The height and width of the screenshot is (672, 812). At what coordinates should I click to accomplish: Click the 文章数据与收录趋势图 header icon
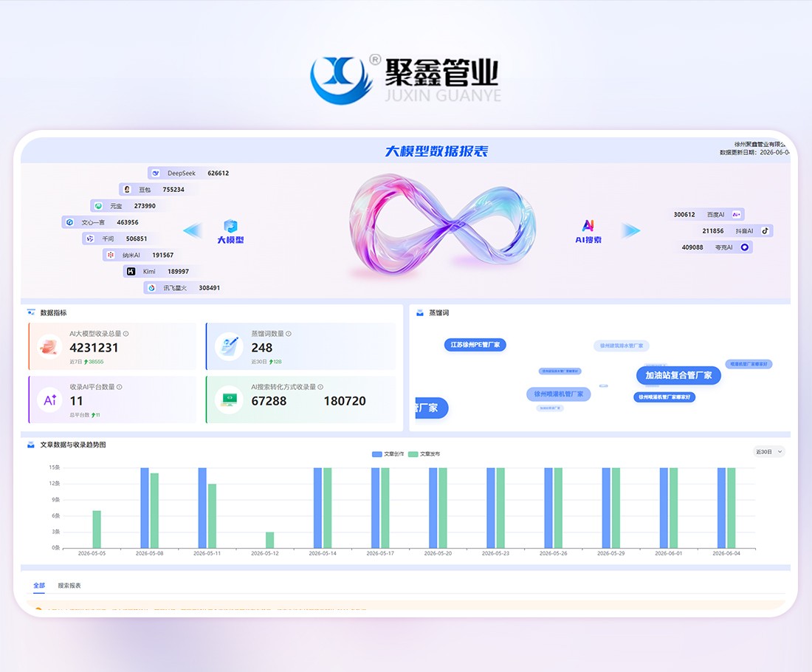31,445
